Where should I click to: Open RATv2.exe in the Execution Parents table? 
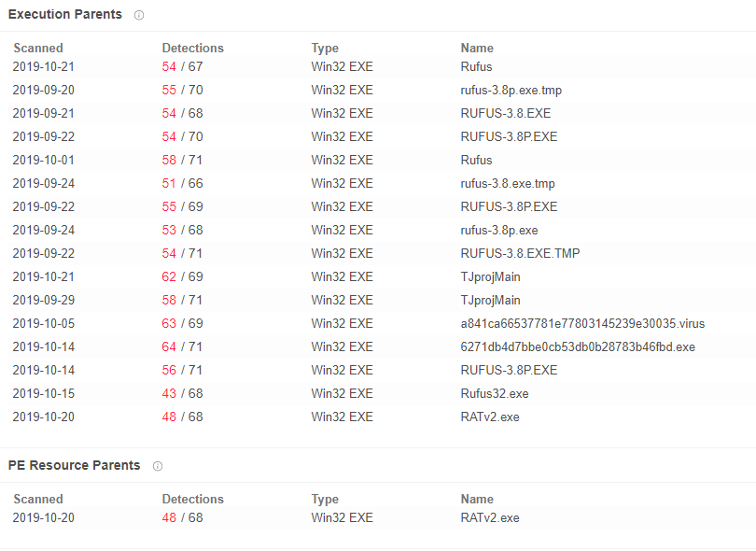coord(490,417)
